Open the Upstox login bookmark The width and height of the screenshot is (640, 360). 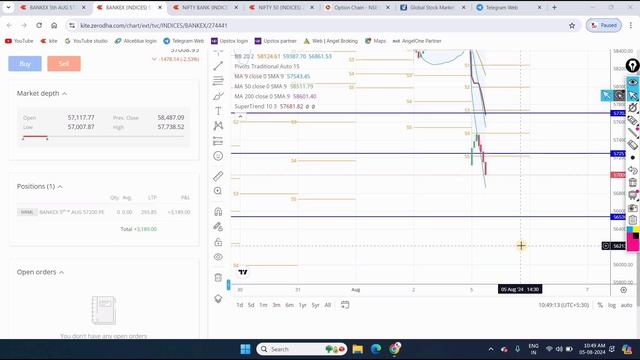pyautogui.click(x=229, y=41)
